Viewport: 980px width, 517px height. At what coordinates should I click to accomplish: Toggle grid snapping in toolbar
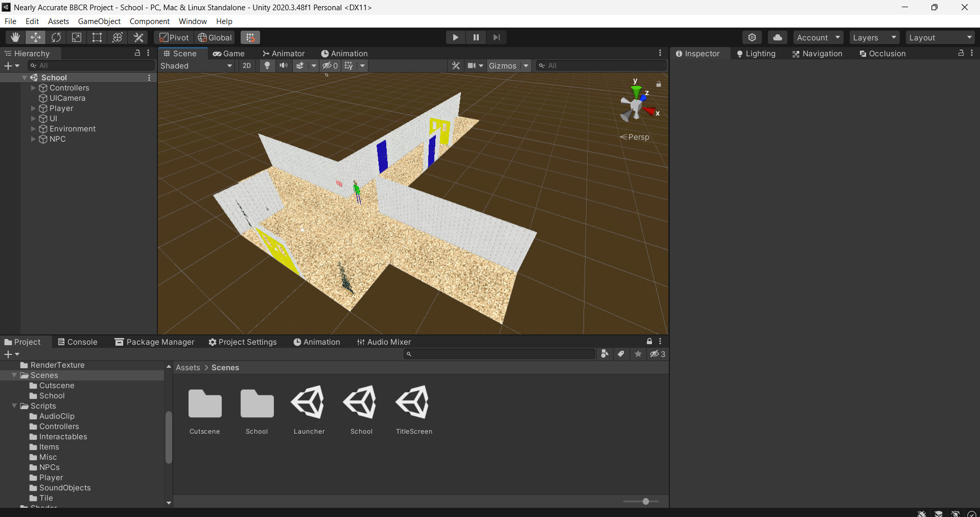tap(250, 37)
